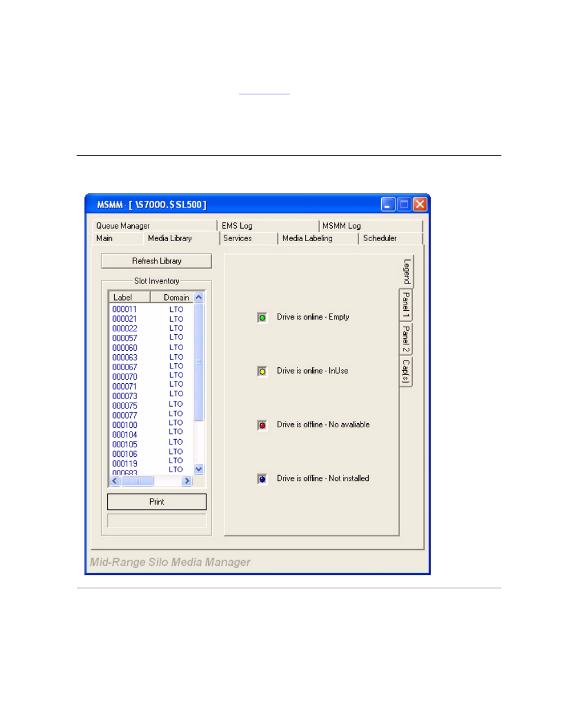Click blue Drive Not installed indicator
This screenshot has height=728, width=562.
coord(262,479)
